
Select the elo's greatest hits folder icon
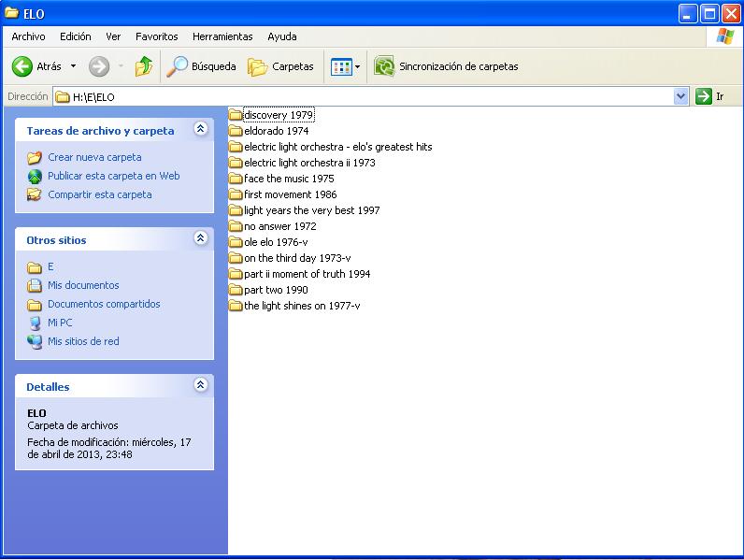(236, 147)
